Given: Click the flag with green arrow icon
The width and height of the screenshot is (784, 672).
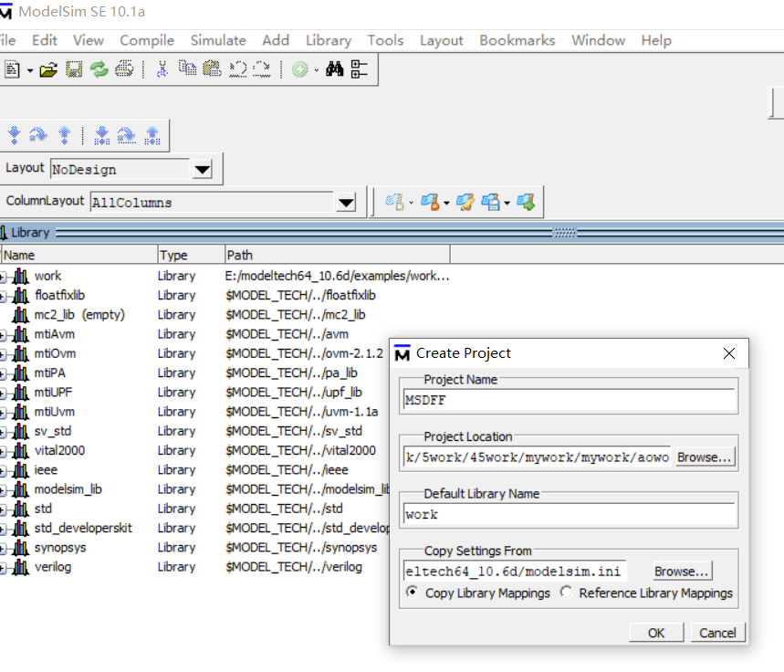Looking at the screenshot, I should pyautogui.click(x=526, y=202).
